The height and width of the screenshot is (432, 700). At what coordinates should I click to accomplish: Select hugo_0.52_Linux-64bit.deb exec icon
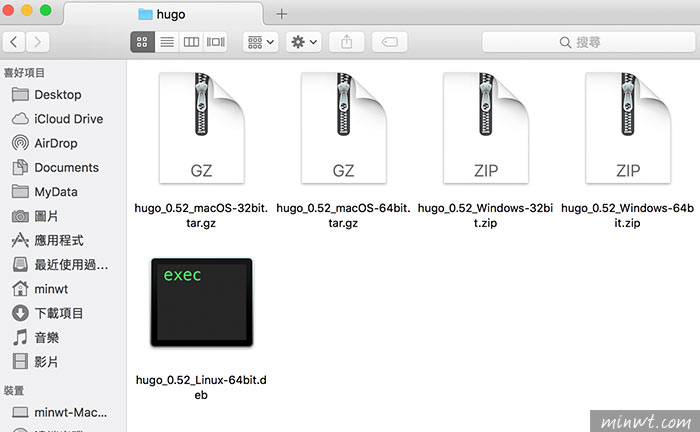tap(201, 302)
